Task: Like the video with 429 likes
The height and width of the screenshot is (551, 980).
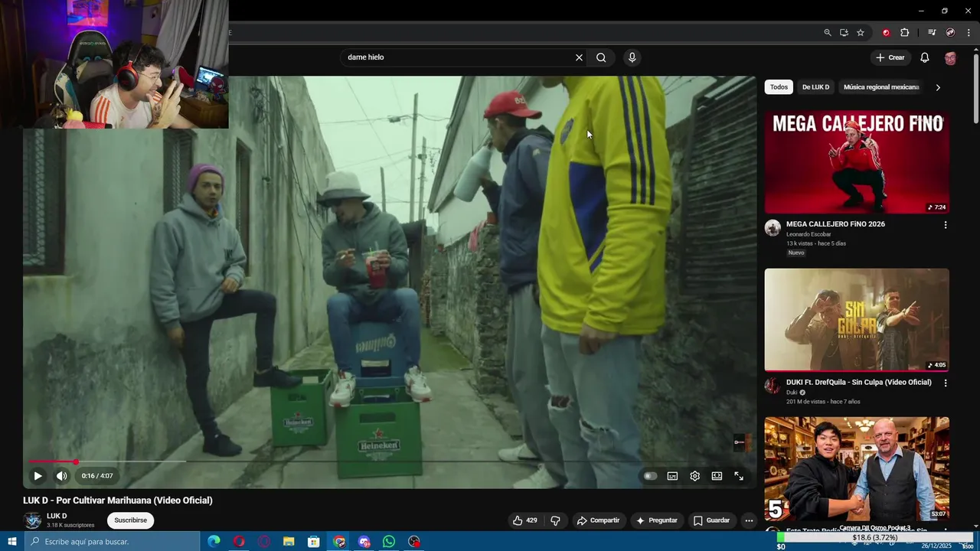Action: [x=525, y=520]
